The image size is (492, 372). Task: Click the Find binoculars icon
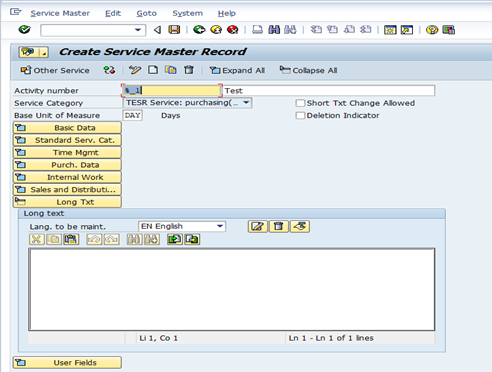274,30
